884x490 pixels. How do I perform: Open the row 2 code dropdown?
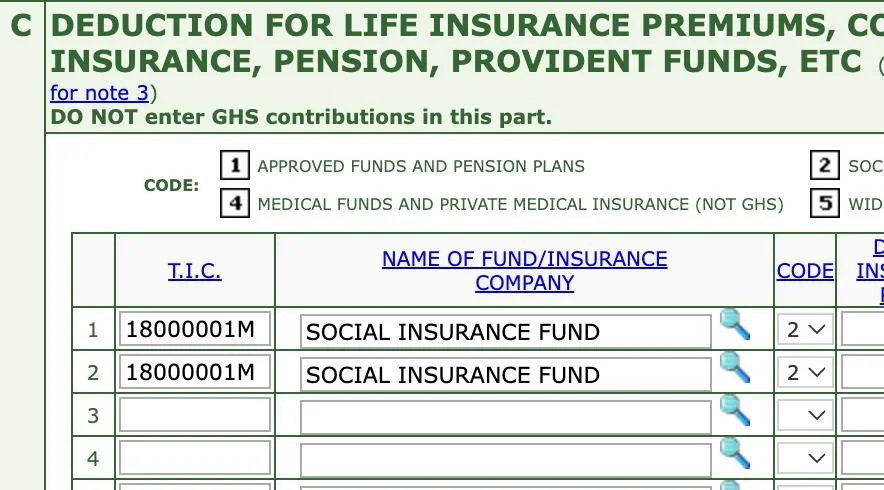805,373
